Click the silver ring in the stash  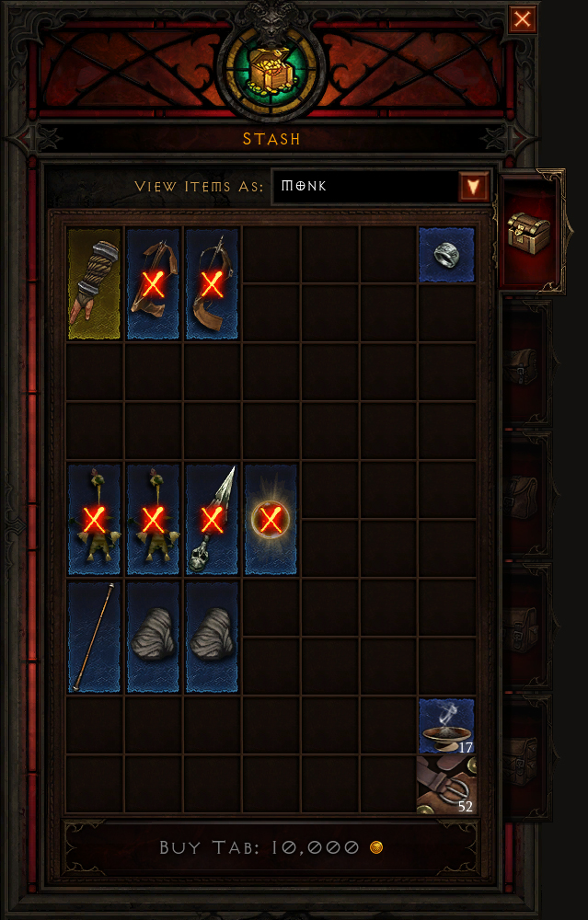click(446, 255)
